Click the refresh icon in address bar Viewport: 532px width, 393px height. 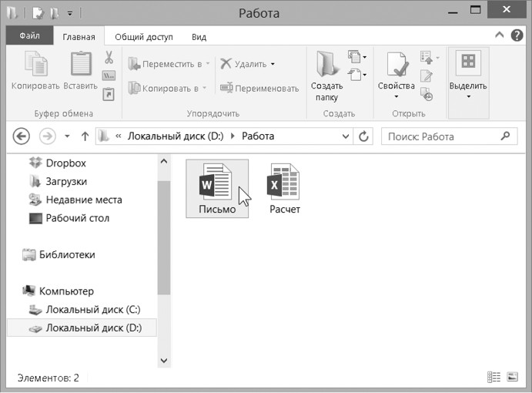(364, 136)
